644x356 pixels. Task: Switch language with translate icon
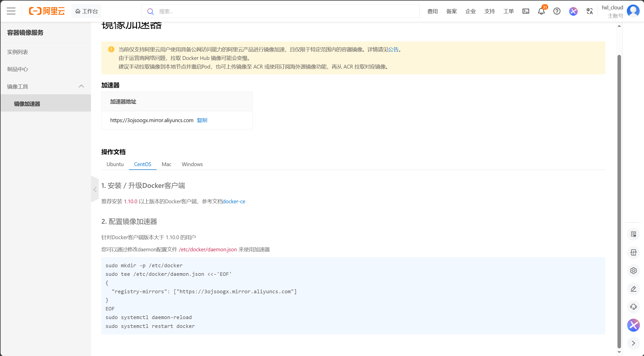click(x=589, y=11)
